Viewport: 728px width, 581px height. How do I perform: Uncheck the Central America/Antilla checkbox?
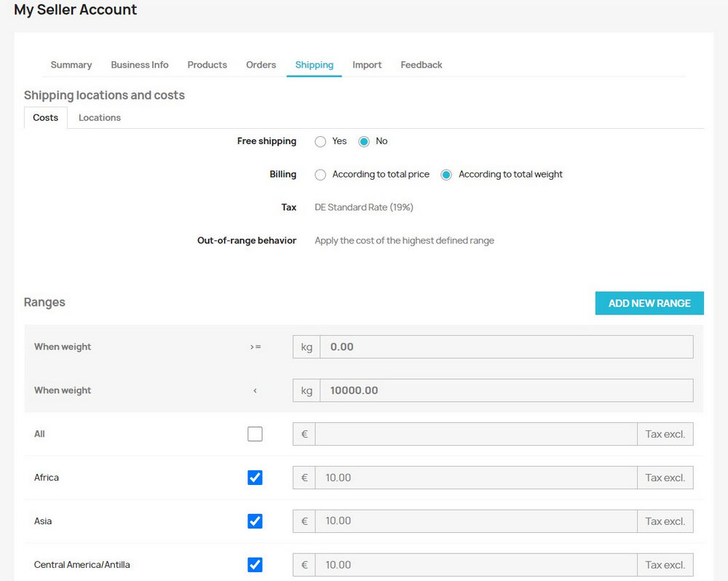[255, 565]
